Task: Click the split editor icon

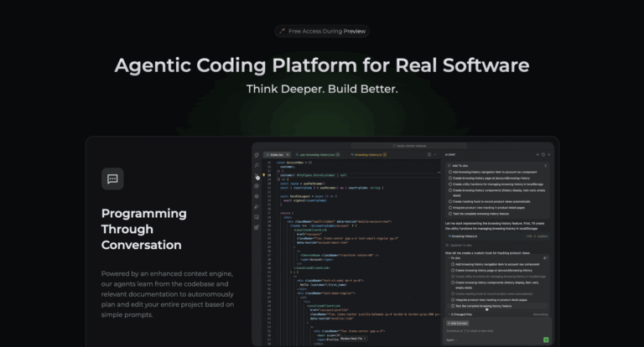Action: click(428, 155)
